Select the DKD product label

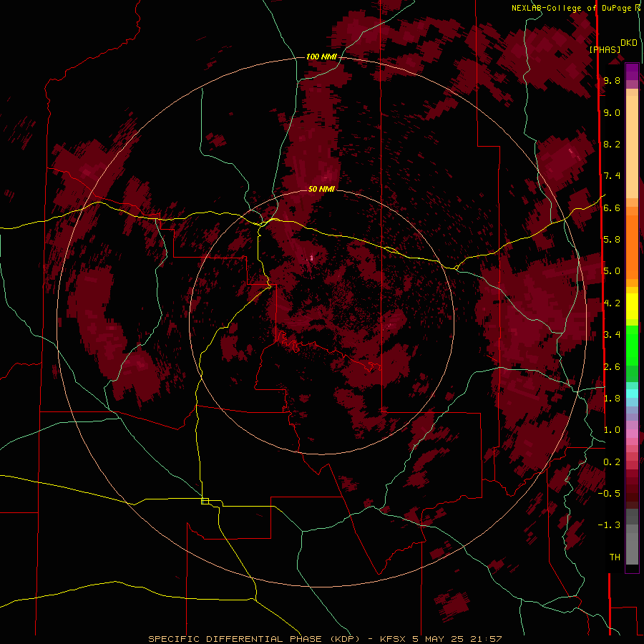628,43
